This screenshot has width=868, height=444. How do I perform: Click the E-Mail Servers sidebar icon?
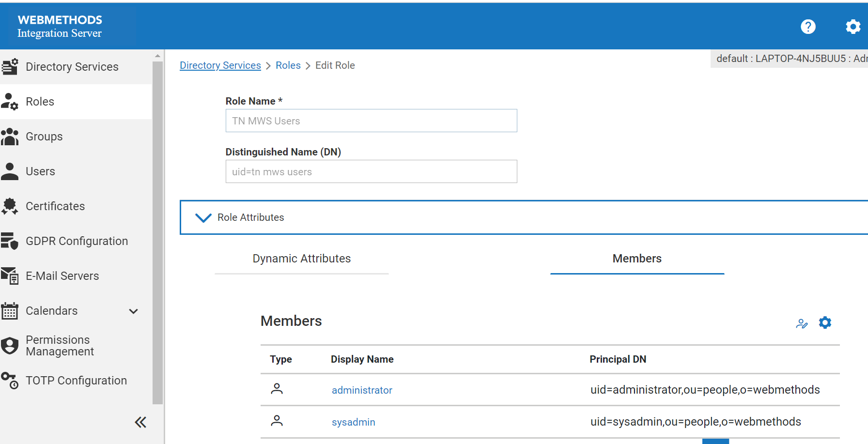[x=10, y=276]
